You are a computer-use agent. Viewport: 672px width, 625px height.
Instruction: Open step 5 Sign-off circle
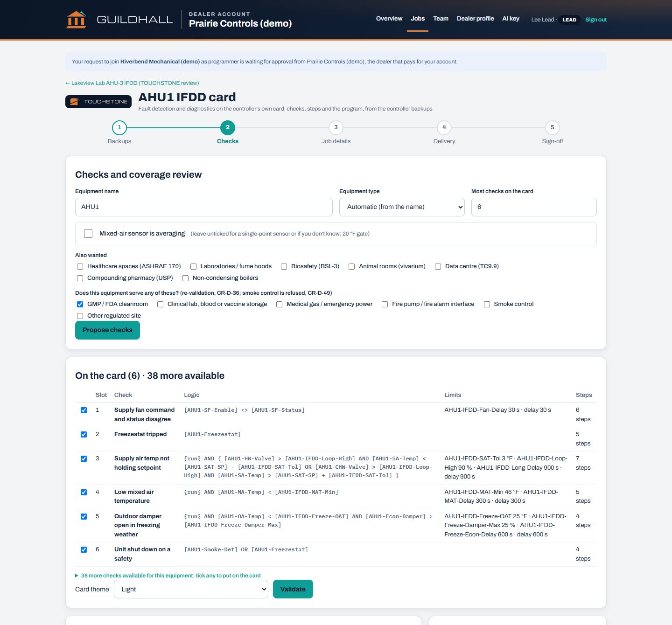click(x=553, y=127)
